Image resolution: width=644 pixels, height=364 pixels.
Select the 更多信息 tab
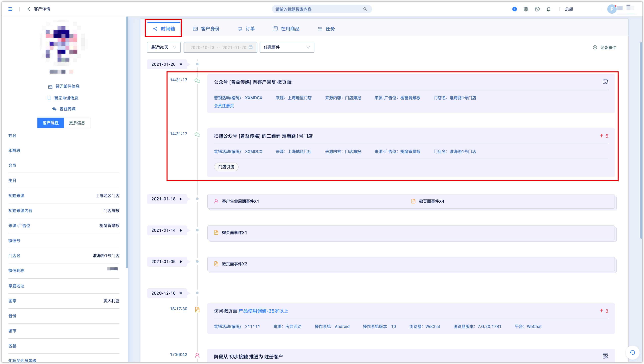point(77,123)
